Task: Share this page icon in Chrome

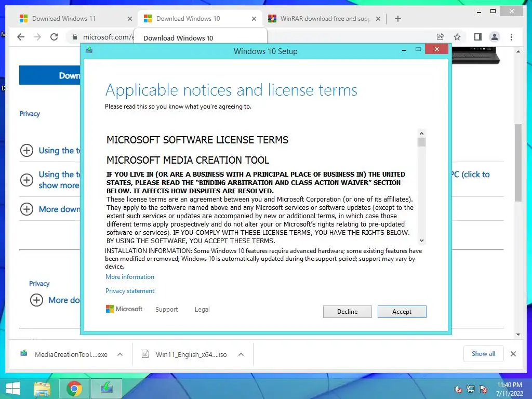Action: click(x=441, y=37)
